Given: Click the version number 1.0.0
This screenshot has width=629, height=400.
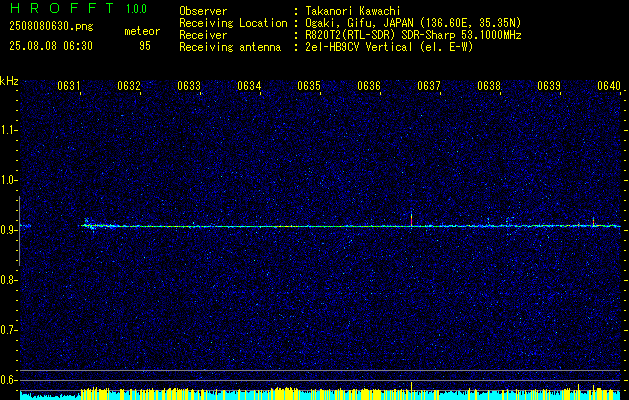Looking at the screenshot, I should (x=136, y=9).
